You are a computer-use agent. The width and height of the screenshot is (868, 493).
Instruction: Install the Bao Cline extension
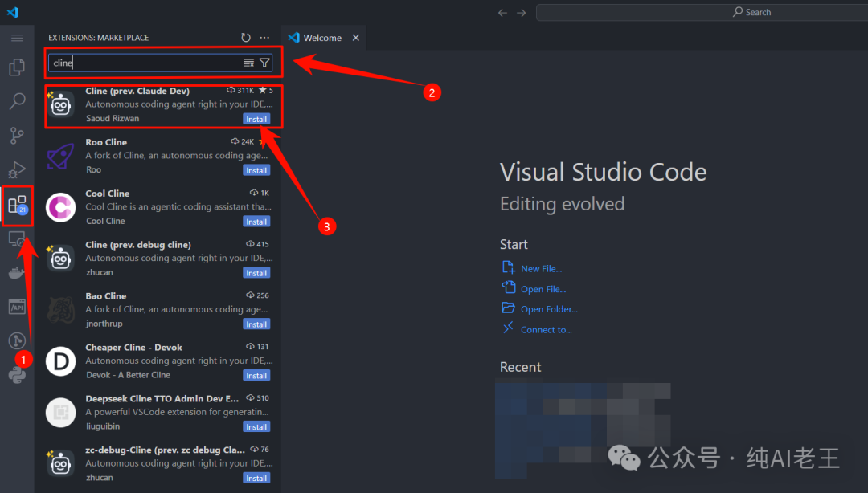256,324
